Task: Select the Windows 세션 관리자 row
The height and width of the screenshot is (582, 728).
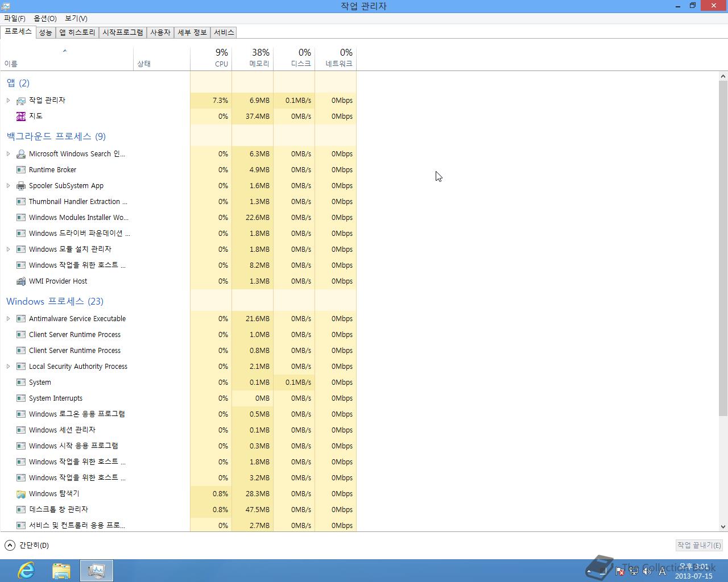Action: point(178,430)
